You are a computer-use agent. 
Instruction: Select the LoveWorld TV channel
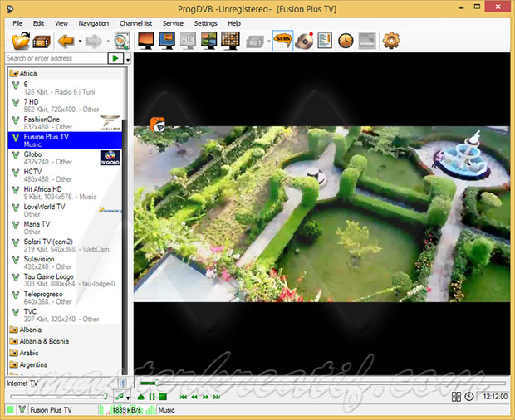coord(65,210)
